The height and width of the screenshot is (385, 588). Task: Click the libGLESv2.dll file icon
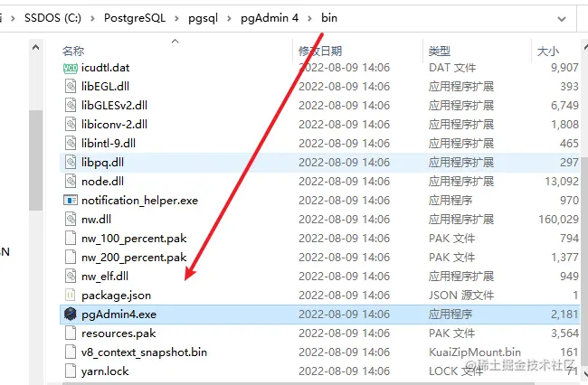pyautogui.click(x=71, y=105)
